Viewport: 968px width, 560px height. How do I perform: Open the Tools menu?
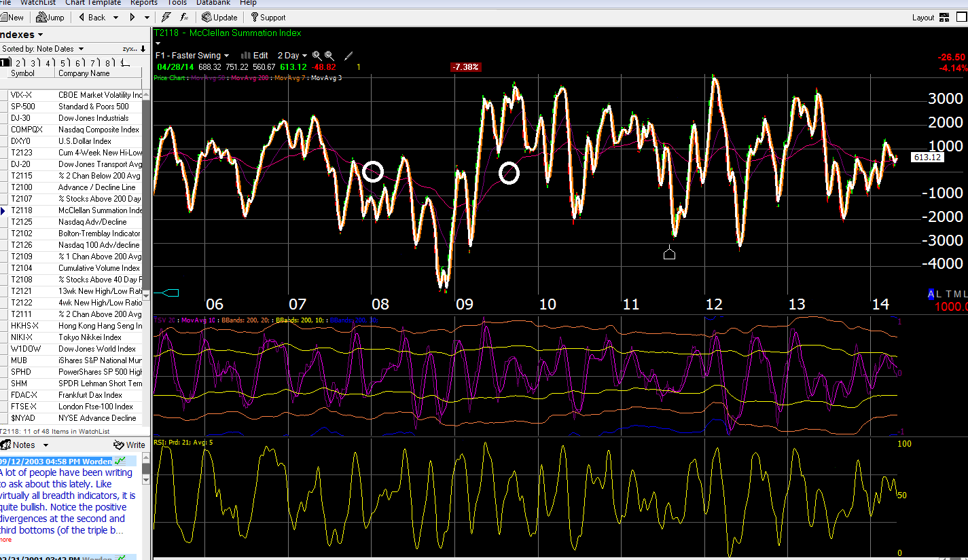click(x=177, y=3)
